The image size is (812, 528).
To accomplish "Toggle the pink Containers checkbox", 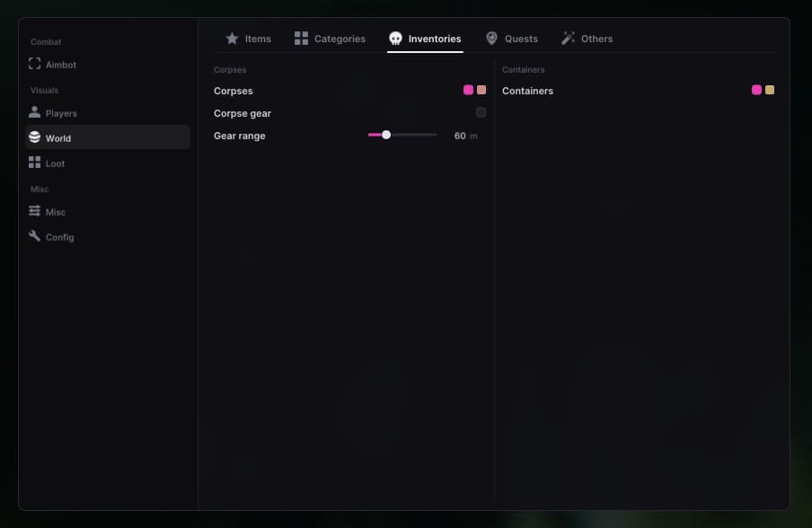I will [756, 90].
